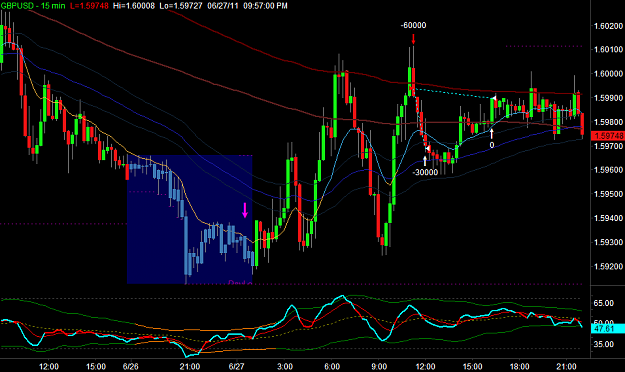Click the 18:00 time axis label
This screenshot has width=625, height=372.
click(x=519, y=366)
